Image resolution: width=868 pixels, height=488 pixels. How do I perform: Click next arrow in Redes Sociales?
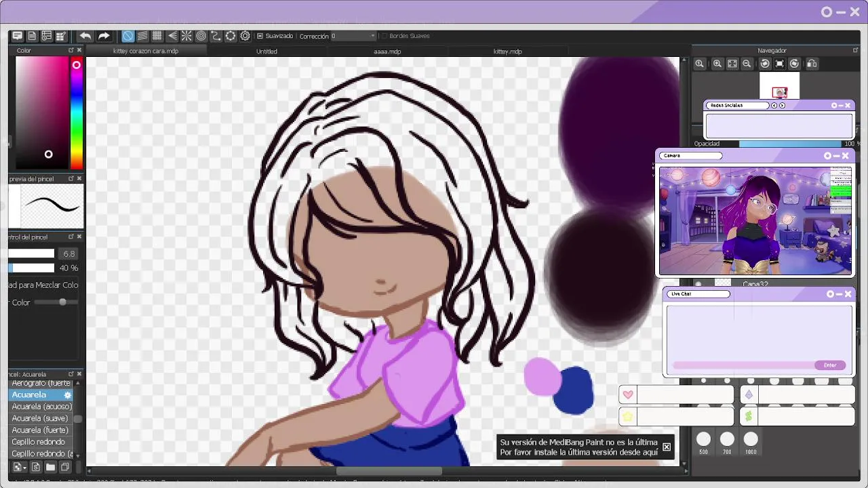click(x=782, y=106)
